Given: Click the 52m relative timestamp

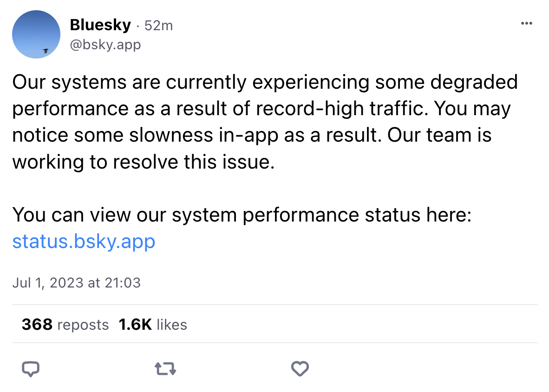Looking at the screenshot, I should [158, 26].
